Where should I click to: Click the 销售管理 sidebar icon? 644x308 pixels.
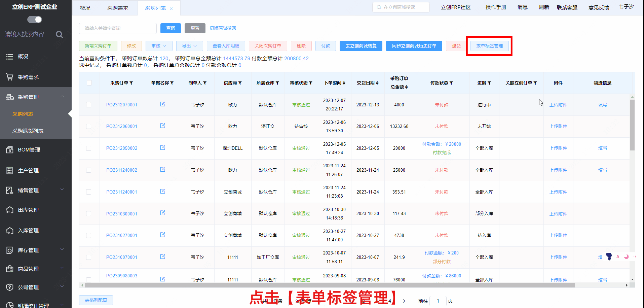pyautogui.click(x=10, y=191)
